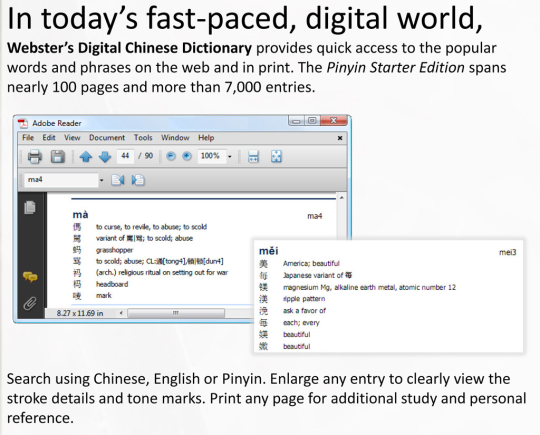
Task: Click bold 'Webster's Digital Chinese Dictionary' text
Action: 129,48
